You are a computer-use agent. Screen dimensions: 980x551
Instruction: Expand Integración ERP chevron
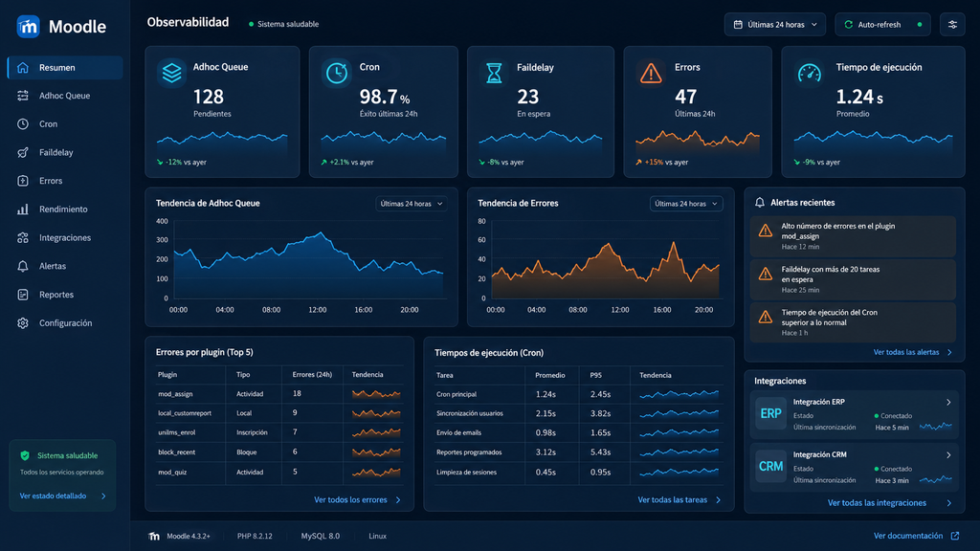(x=948, y=403)
